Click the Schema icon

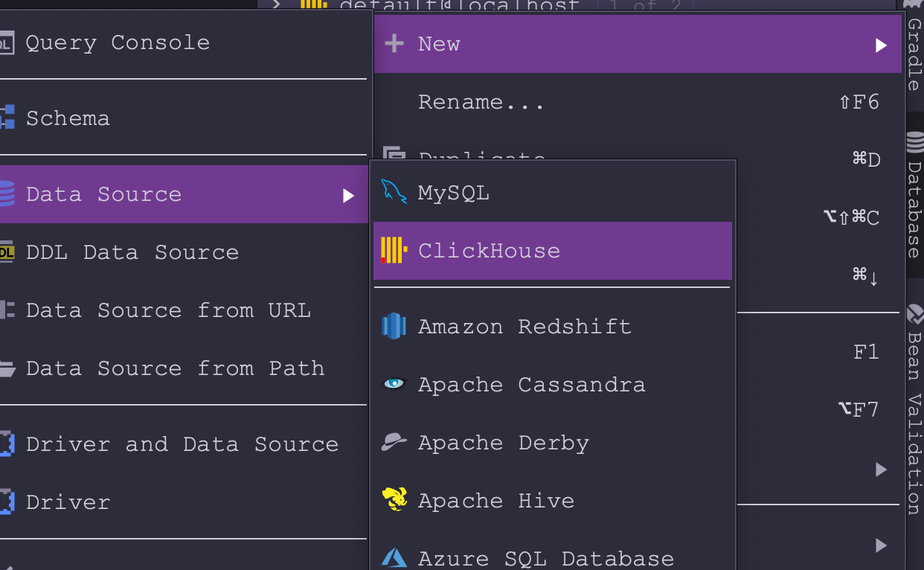[6, 118]
